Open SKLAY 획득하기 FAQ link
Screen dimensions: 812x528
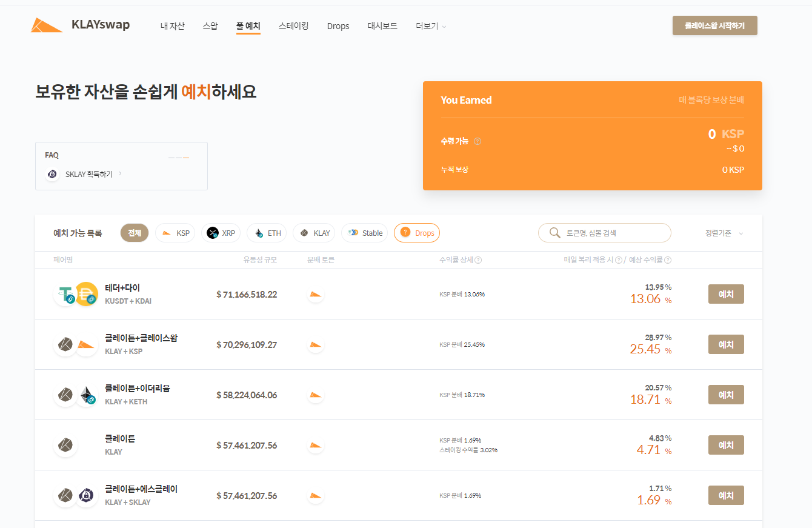tap(94, 174)
